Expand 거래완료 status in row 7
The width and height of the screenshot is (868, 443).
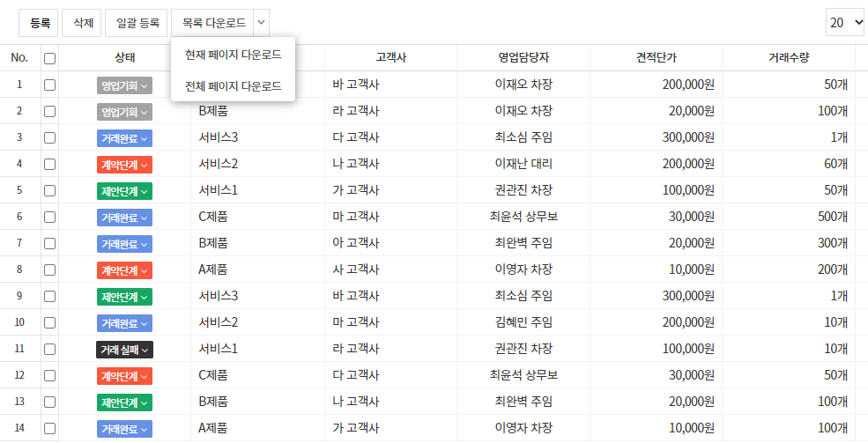tap(124, 244)
